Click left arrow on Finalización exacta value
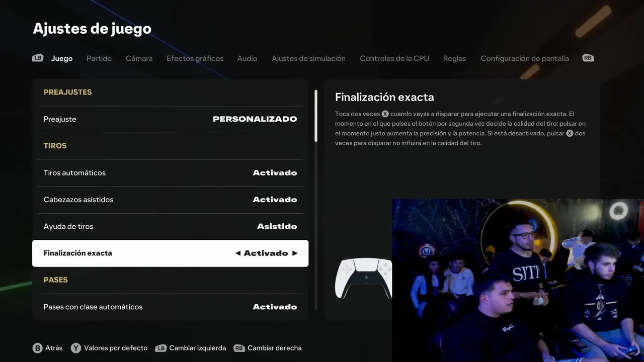 pyautogui.click(x=238, y=253)
